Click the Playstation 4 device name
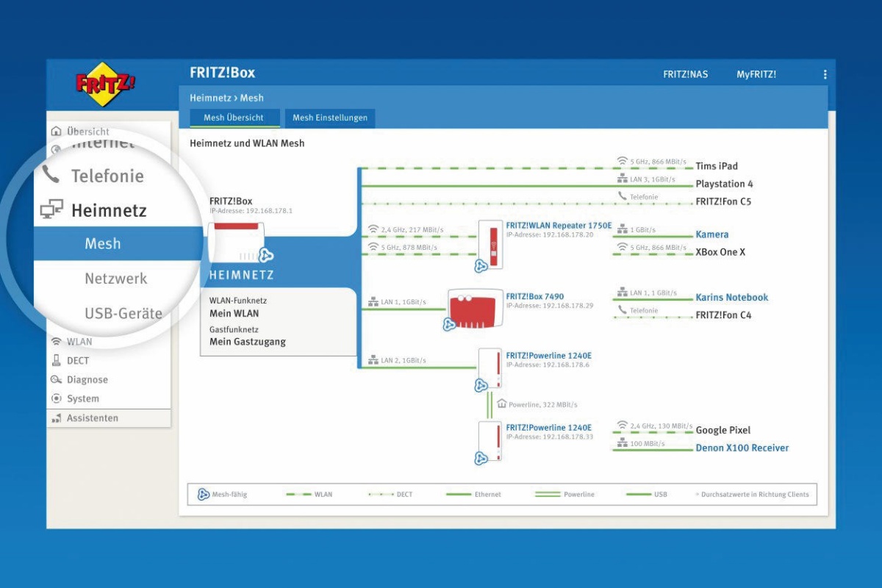Image resolution: width=882 pixels, height=588 pixels. (724, 184)
